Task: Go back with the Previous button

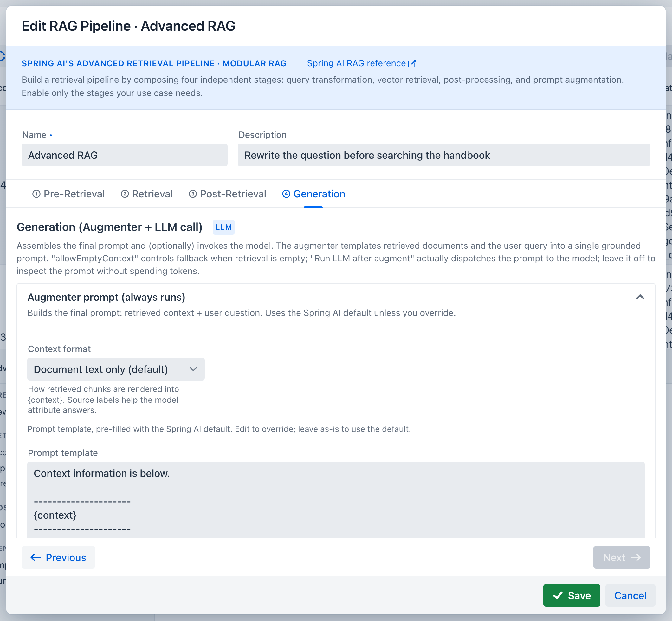Action: coord(58,557)
